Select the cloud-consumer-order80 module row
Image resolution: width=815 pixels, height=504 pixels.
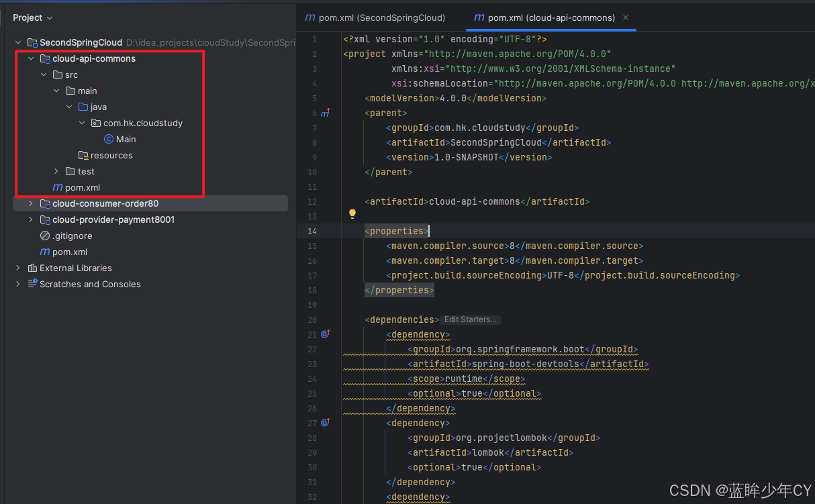pyautogui.click(x=150, y=203)
